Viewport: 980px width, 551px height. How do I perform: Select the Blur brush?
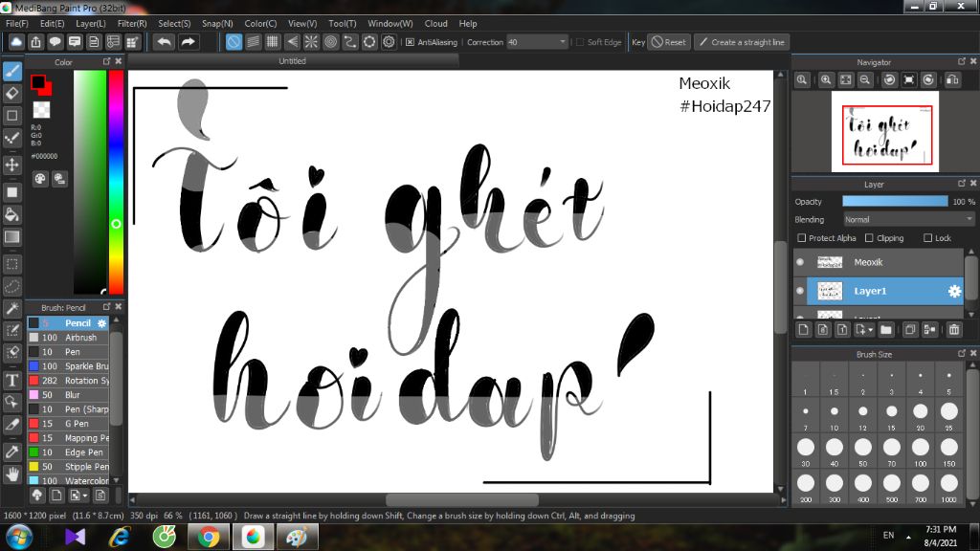pyautogui.click(x=68, y=395)
